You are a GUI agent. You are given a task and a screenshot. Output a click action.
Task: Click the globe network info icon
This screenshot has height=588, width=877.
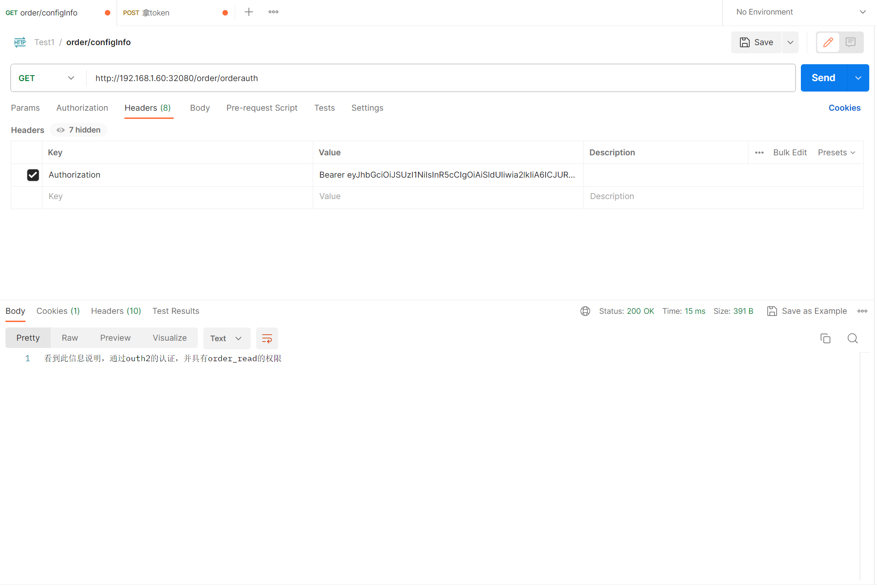click(x=585, y=311)
